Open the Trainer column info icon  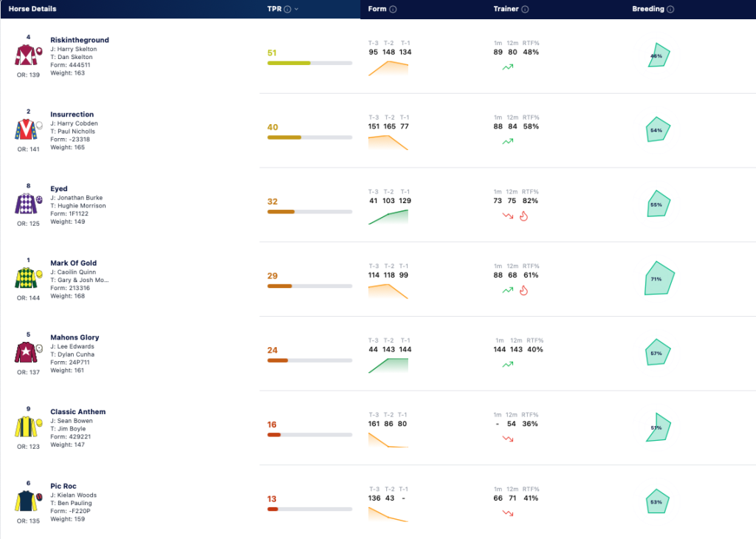(525, 9)
